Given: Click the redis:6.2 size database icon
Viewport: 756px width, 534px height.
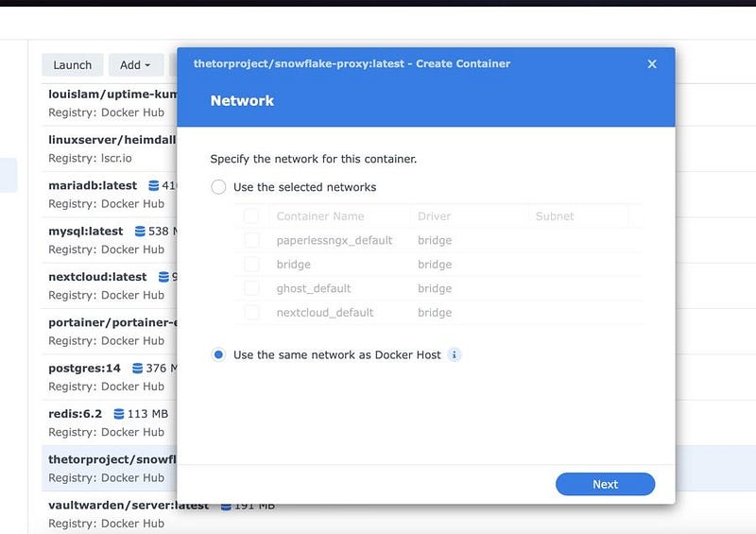Looking at the screenshot, I should tap(119, 414).
